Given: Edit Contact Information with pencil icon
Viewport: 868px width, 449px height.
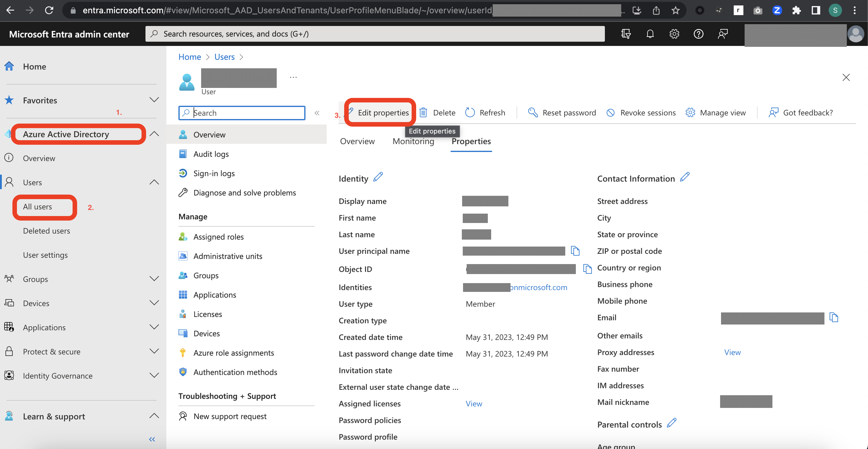Looking at the screenshot, I should pos(685,177).
